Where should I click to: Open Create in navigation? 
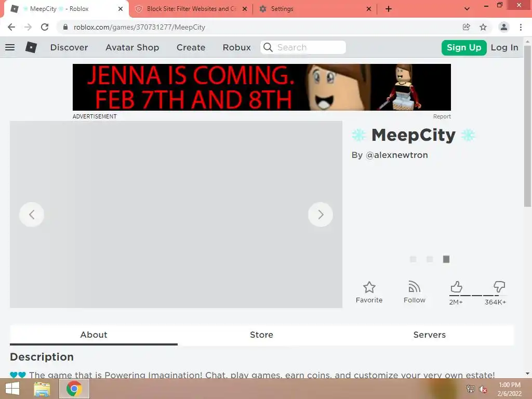[191, 47]
